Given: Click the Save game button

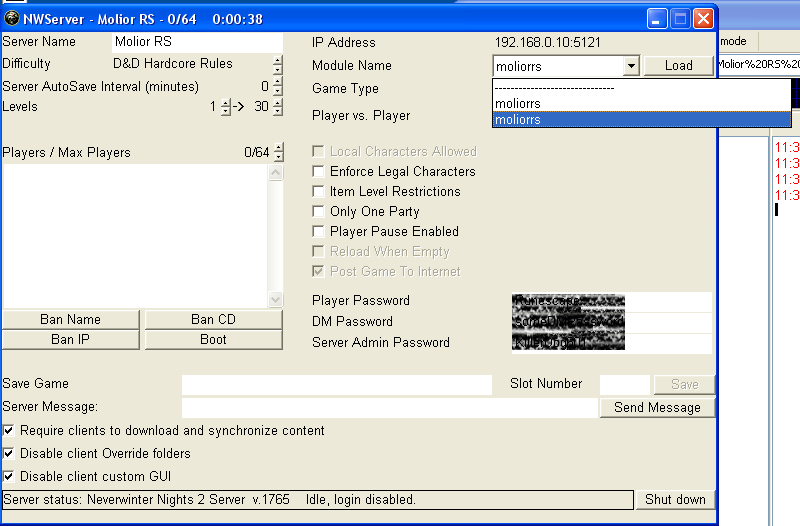Looking at the screenshot, I should tap(684, 384).
